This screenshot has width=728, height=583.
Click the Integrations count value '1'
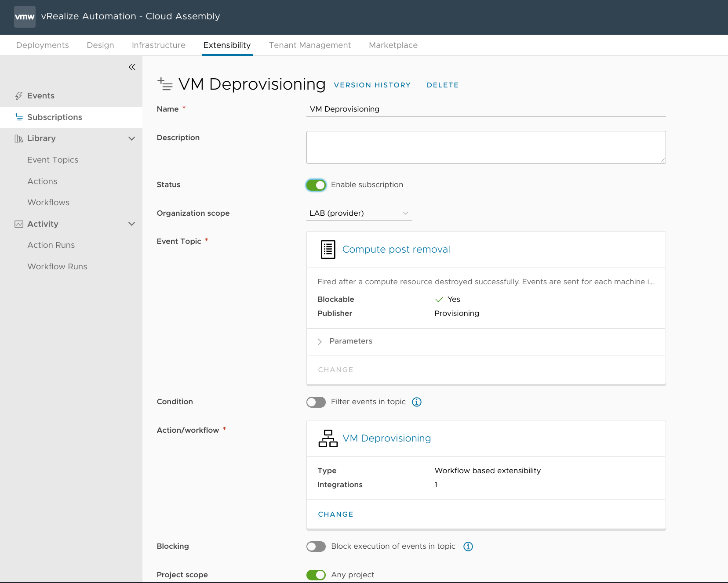pos(436,485)
